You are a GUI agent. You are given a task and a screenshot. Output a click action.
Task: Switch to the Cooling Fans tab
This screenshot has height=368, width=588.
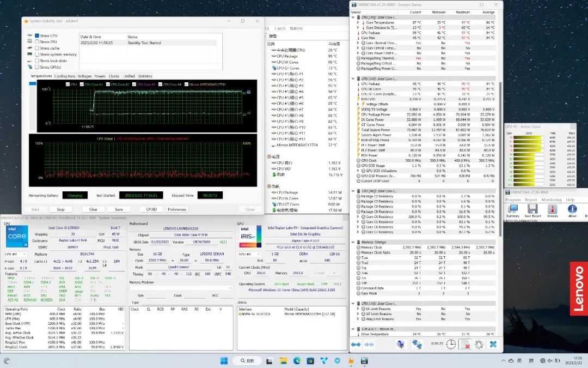click(65, 76)
